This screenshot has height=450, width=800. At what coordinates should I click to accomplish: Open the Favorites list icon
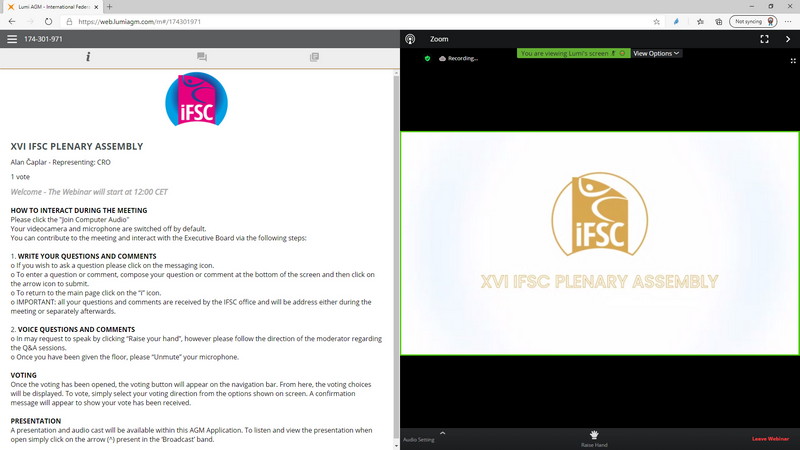pos(700,21)
